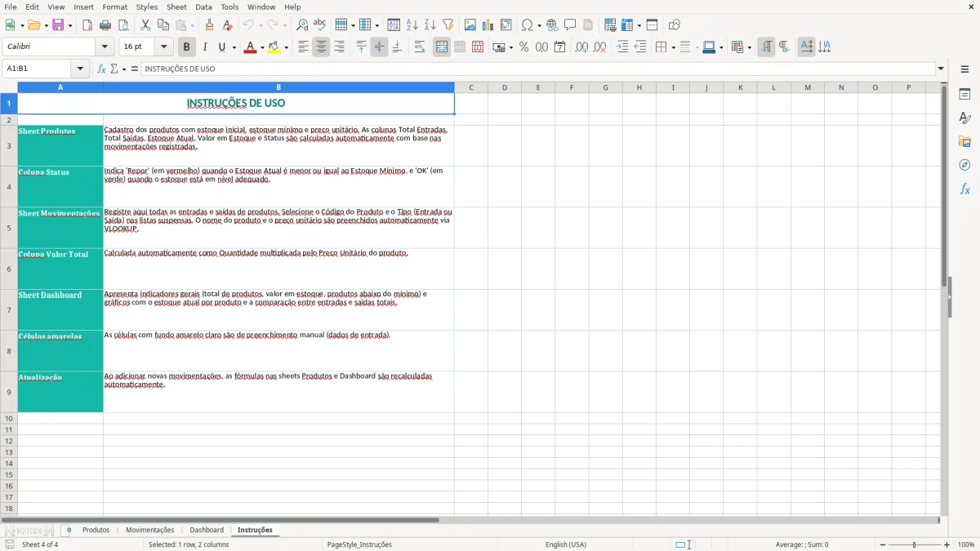Open the Sheet menu
The image size is (980, 551).
point(176,7)
